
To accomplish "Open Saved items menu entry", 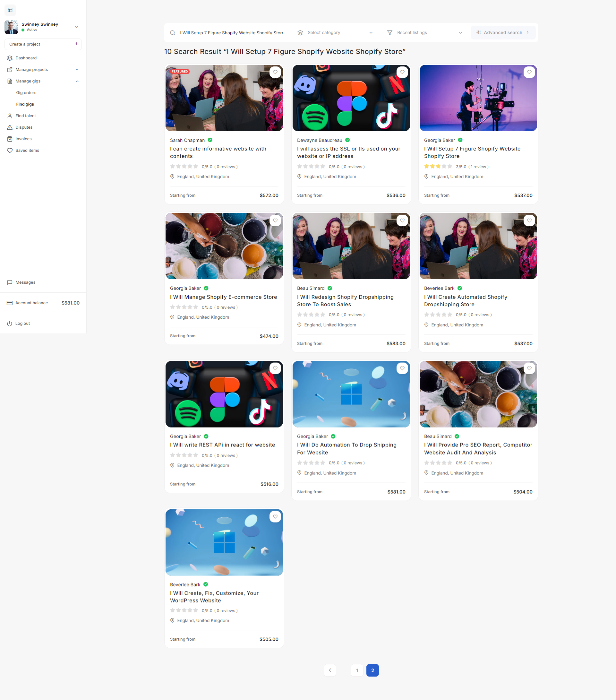I will (x=27, y=150).
